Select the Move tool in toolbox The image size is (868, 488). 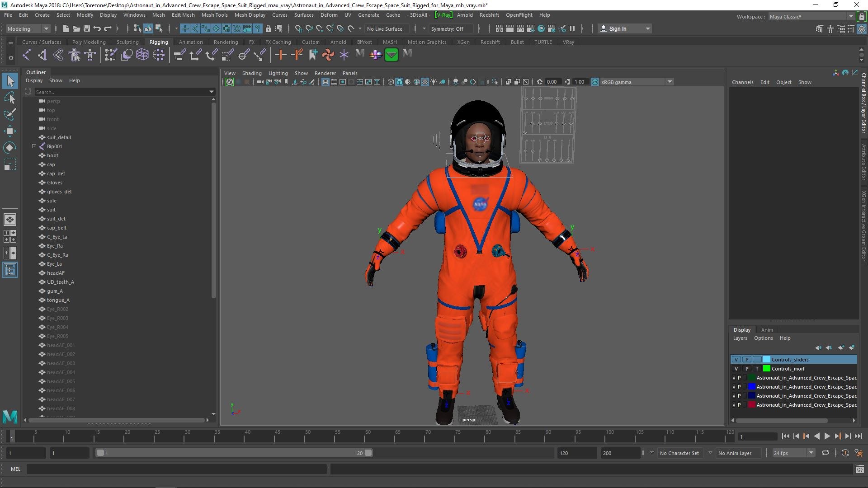point(10,131)
